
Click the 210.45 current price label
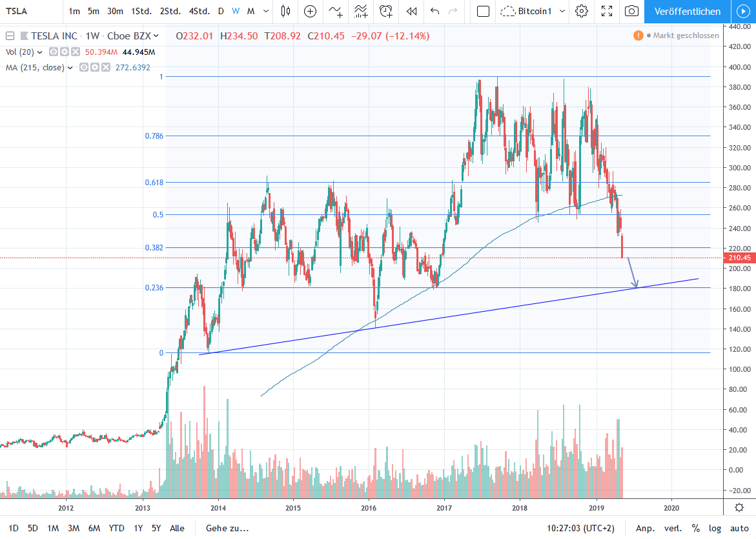[x=739, y=258]
